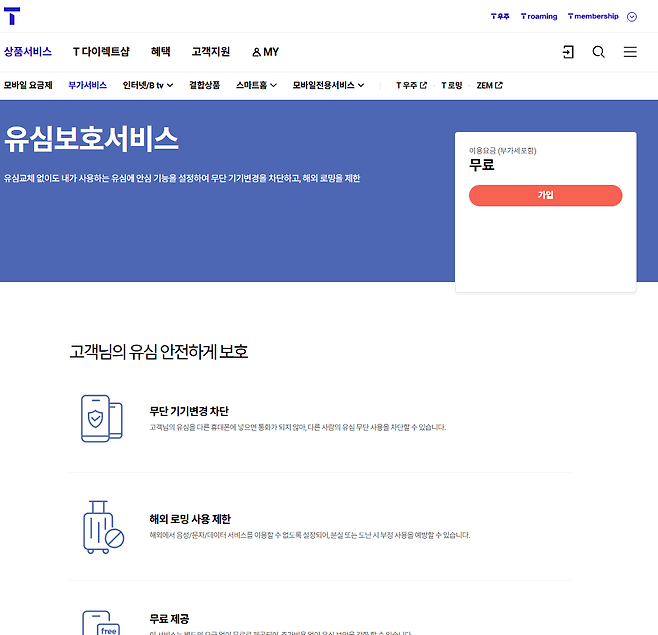Click the T logo in the header

pos(12,16)
